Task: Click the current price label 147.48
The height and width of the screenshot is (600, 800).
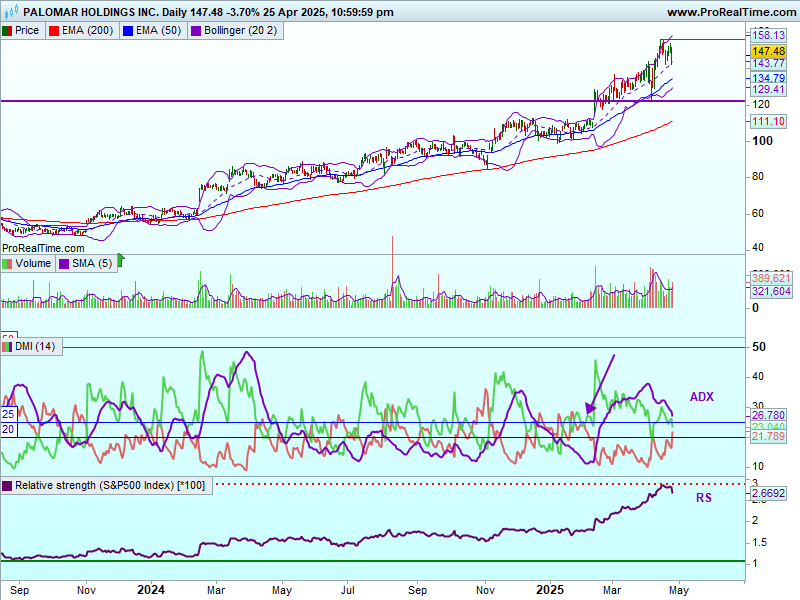Action: tap(768, 51)
